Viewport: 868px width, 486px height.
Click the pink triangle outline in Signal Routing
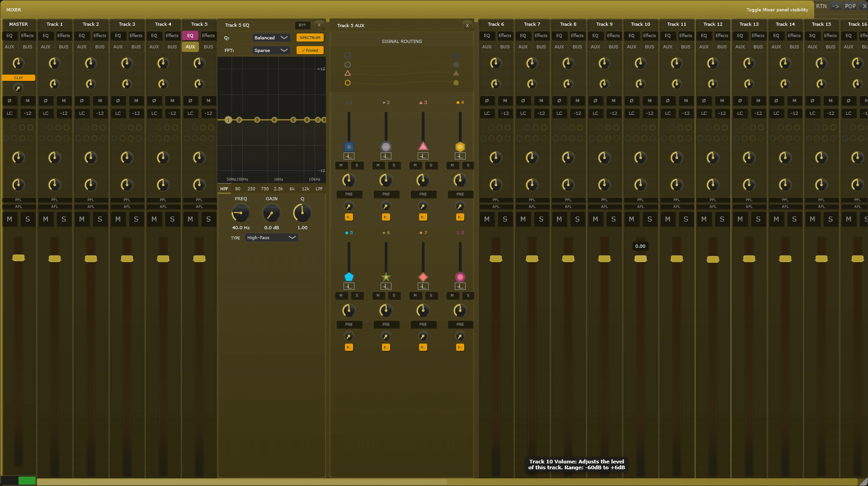coord(348,73)
